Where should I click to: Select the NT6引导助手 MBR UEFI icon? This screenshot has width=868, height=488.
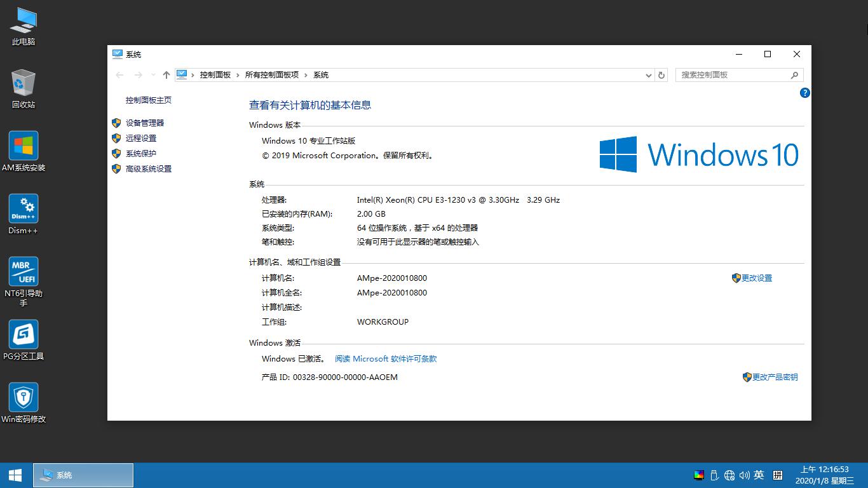(24, 281)
